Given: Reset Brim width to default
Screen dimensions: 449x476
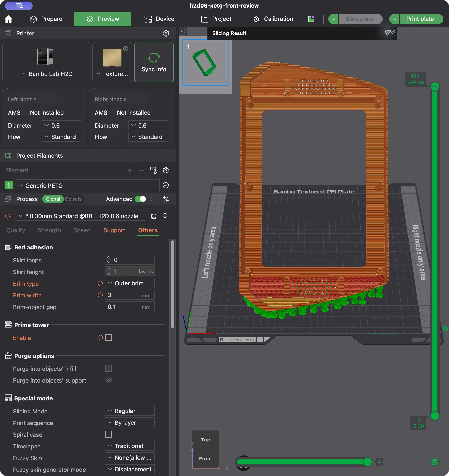Looking at the screenshot, I should pos(101,295).
